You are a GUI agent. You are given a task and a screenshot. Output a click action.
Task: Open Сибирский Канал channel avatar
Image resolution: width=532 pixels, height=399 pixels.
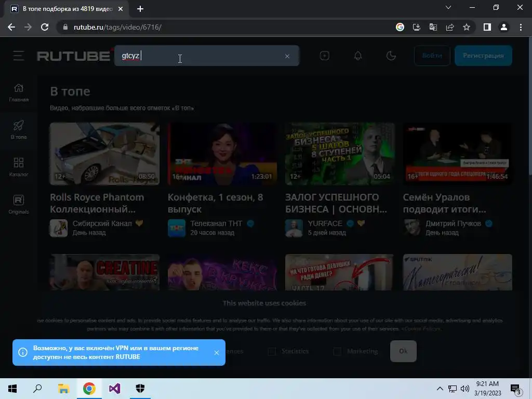[x=59, y=228]
